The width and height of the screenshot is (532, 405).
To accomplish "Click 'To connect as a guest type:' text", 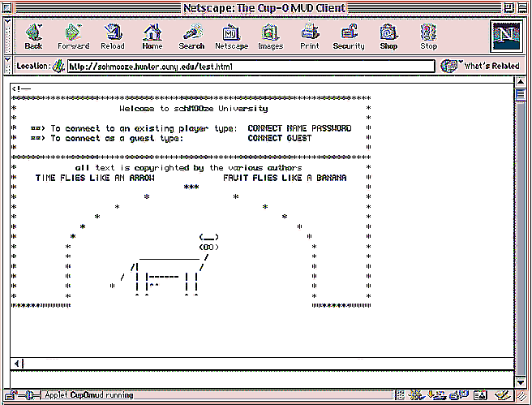I will 117,138.
